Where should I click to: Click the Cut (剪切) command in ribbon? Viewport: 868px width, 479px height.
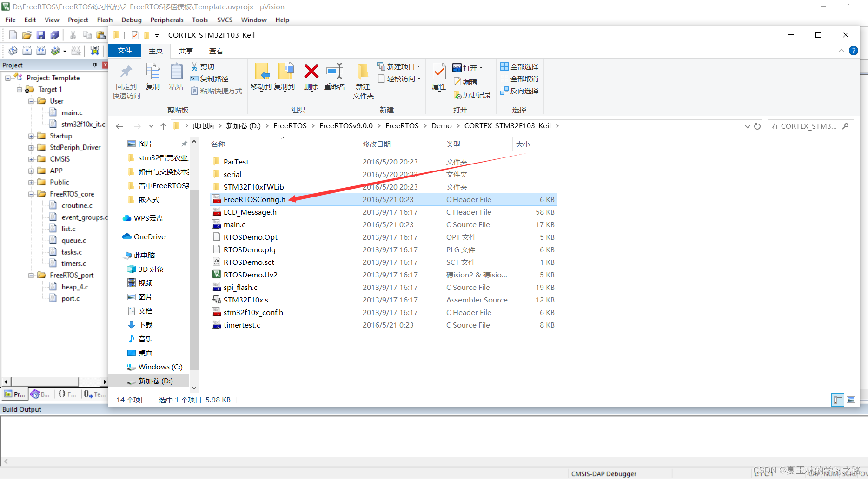click(x=203, y=66)
